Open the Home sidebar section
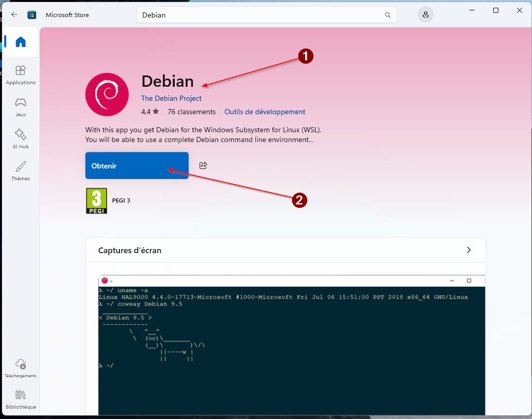The image size is (532, 419). [x=20, y=42]
